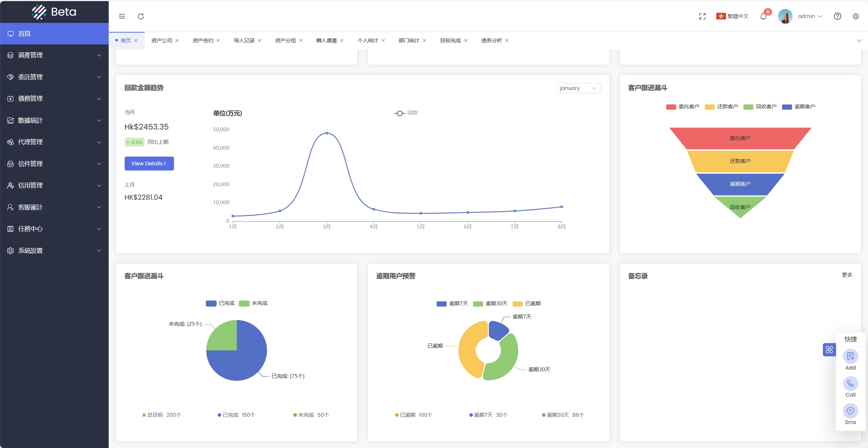The image size is (868, 448).
Task: Click the 任務中心 sidebar icon
Action: tap(10, 229)
